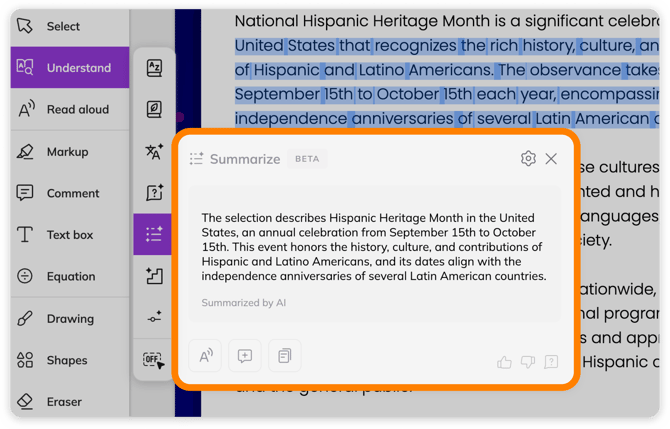Click the AI question-mark document icon
The width and height of the screenshot is (670, 429).
pyautogui.click(x=154, y=193)
